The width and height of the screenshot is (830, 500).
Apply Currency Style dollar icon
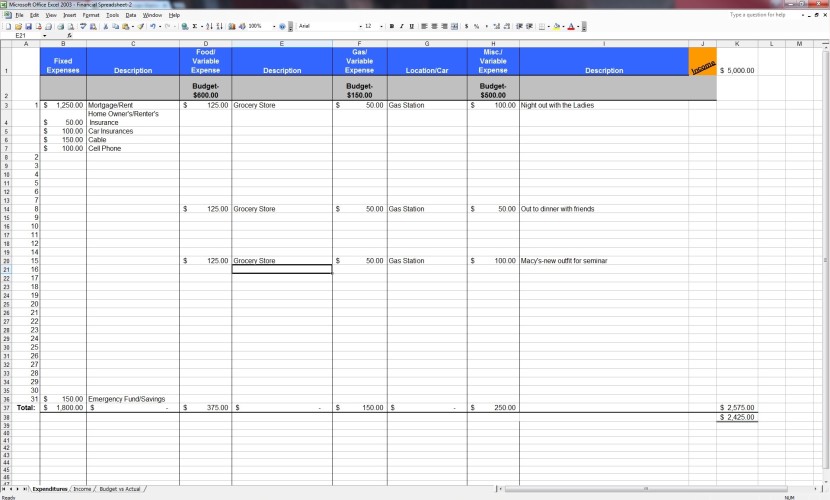(x=466, y=26)
